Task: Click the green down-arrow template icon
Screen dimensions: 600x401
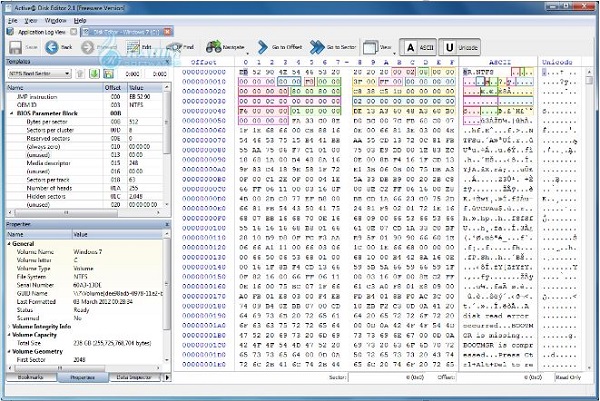Action: (94, 73)
